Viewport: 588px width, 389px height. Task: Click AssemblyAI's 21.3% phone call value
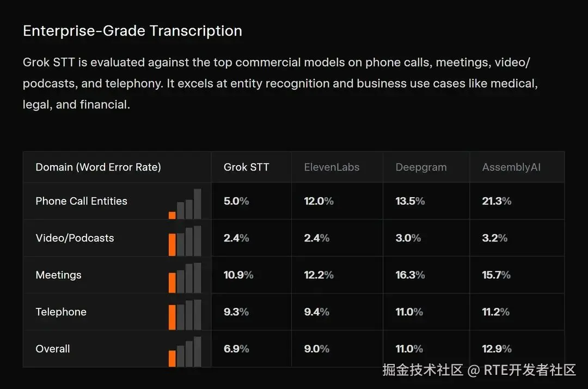497,201
